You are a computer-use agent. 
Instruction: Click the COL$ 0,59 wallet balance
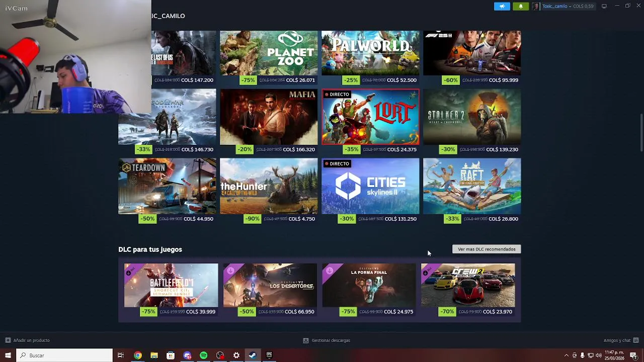point(583,6)
